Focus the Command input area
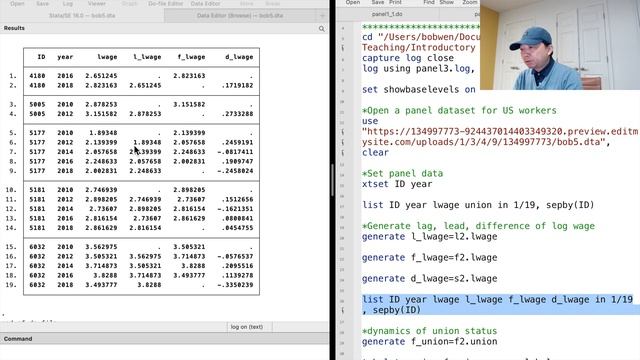Screen dimensions: 640x360 pos(164,352)
